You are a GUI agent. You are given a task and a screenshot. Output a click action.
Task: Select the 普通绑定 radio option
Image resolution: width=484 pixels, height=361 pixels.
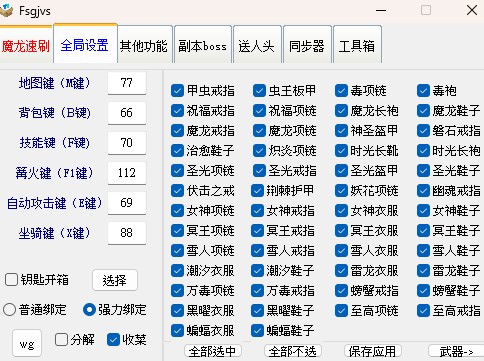pyautogui.click(x=9, y=310)
